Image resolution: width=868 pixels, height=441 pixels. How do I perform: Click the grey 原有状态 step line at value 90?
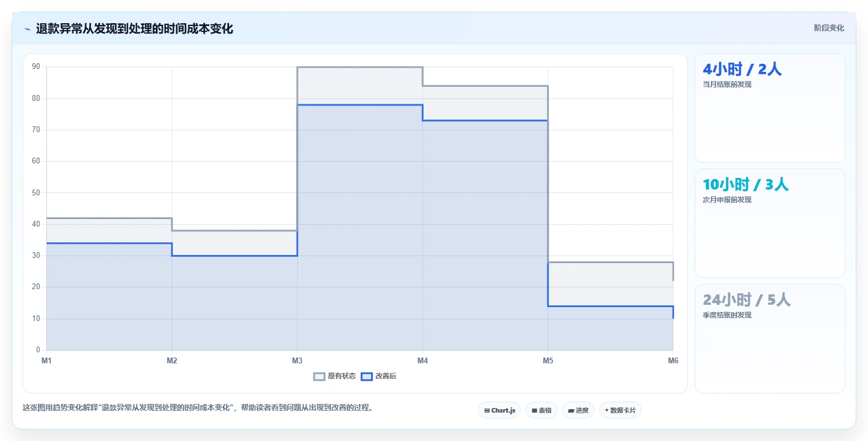[x=360, y=67]
